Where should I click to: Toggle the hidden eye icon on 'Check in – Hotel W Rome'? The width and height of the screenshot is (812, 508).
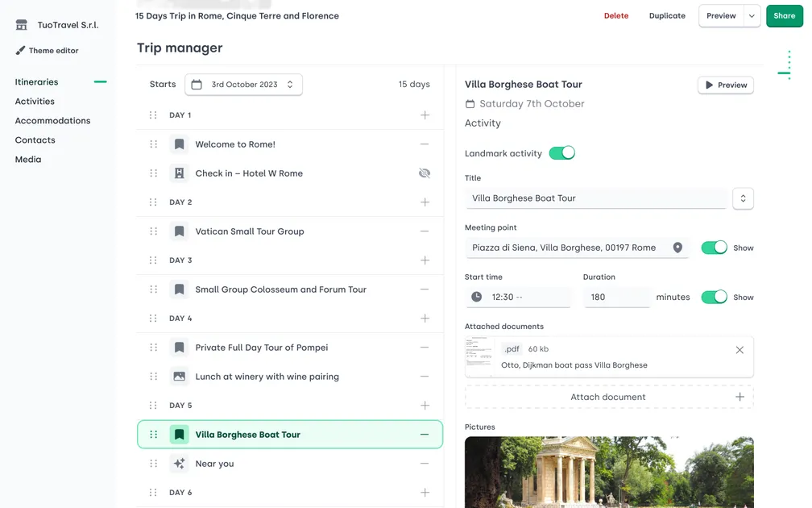[425, 173]
